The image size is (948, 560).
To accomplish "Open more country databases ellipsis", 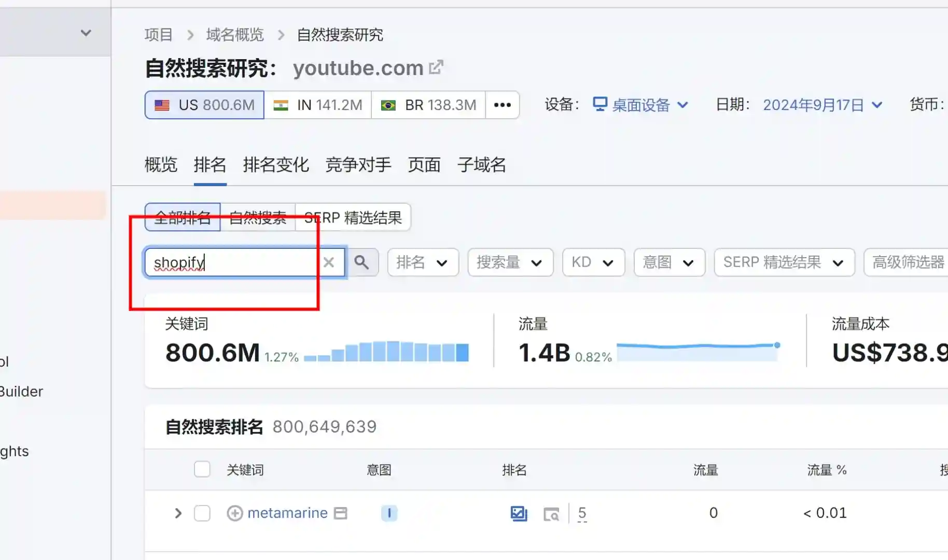I will point(502,105).
